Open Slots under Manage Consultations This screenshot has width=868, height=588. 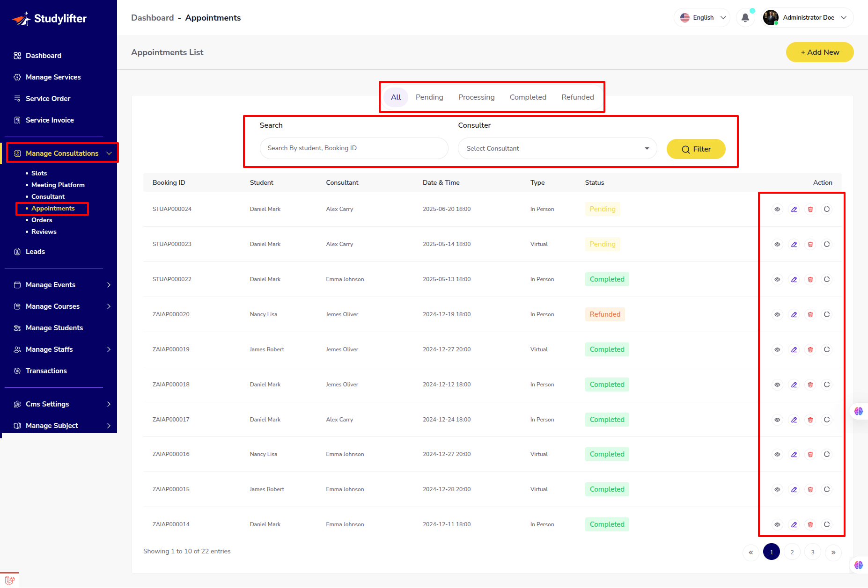39,173
